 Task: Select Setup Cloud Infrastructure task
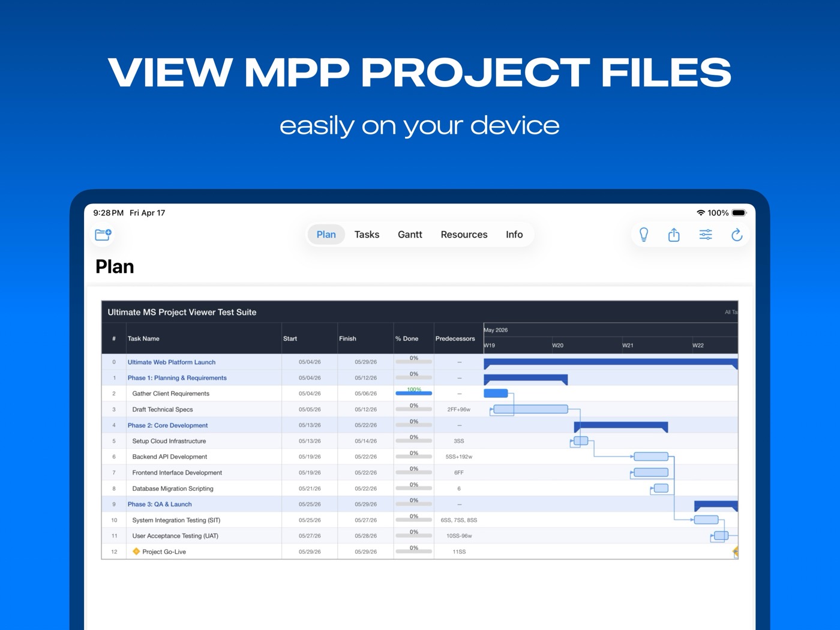point(169,441)
